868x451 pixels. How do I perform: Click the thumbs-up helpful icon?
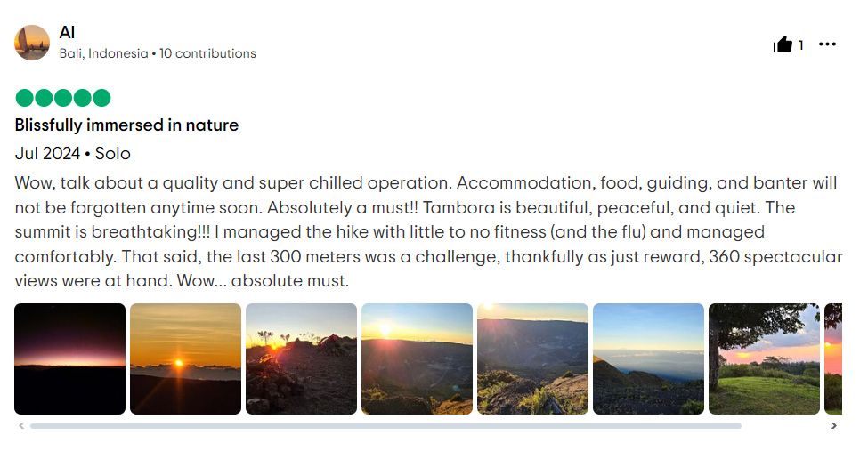[x=783, y=44]
